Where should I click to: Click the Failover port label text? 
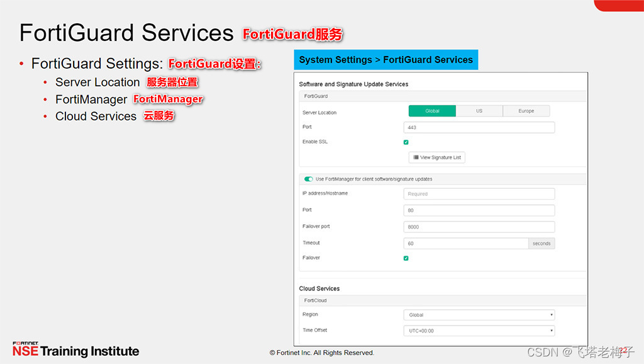pyautogui.click(x=316, y=226)
